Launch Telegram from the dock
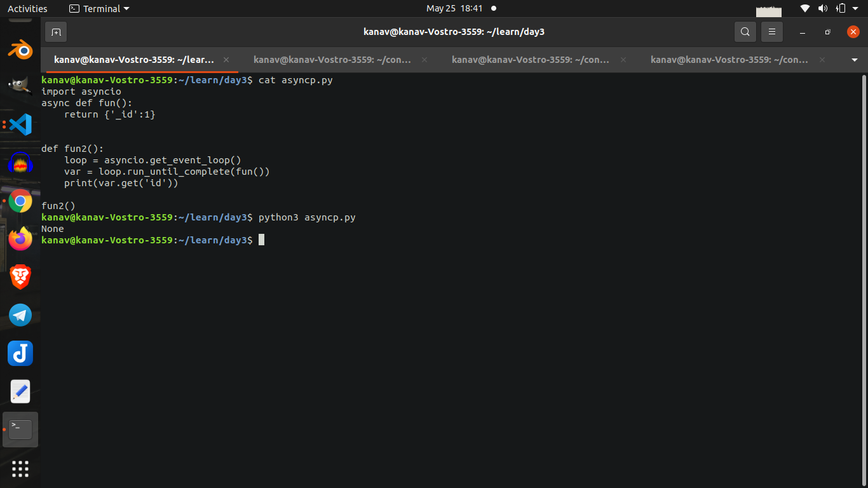Image resolution: width=868 pixels, height=488 pixels. coord(20,315)
